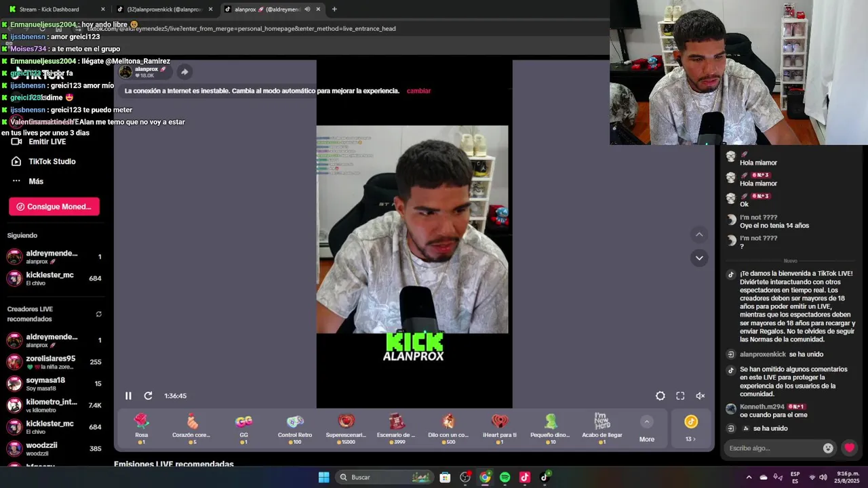Open Microsoft Store from taskbar
The width and height of the screenshot is (868, 488).
coord(445,477)
